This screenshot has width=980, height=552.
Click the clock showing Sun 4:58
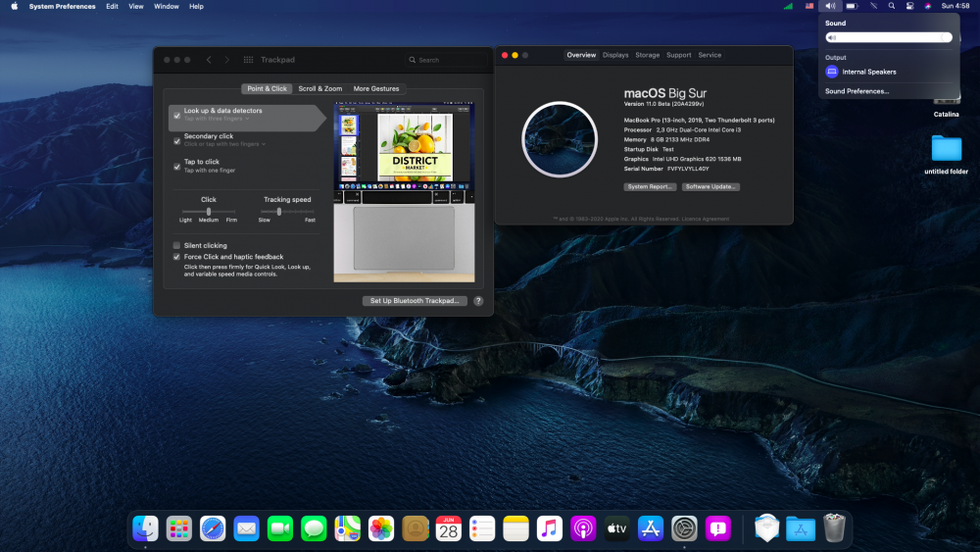coord(955,6)
